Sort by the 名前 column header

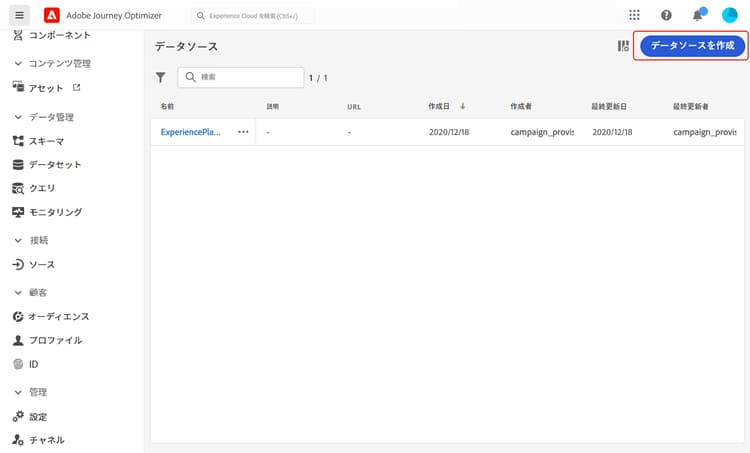[167, 106]
